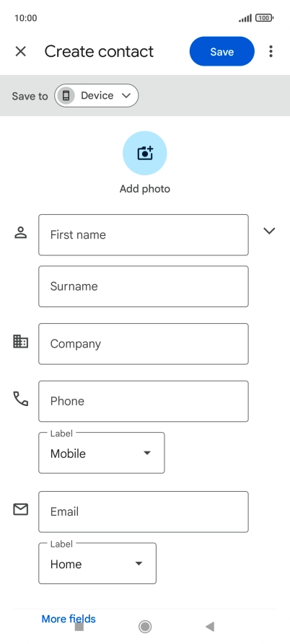Save the new contact
Image resolution: width=290 pixels, height=644 pixels.
pyautogui.click(x=221, y=51)
